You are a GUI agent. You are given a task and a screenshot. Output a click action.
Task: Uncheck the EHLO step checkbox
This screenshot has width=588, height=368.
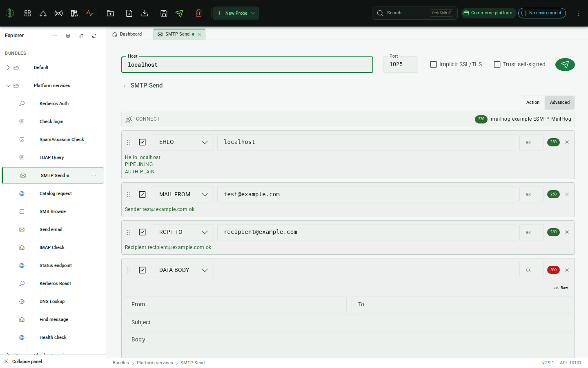point(143,142)
